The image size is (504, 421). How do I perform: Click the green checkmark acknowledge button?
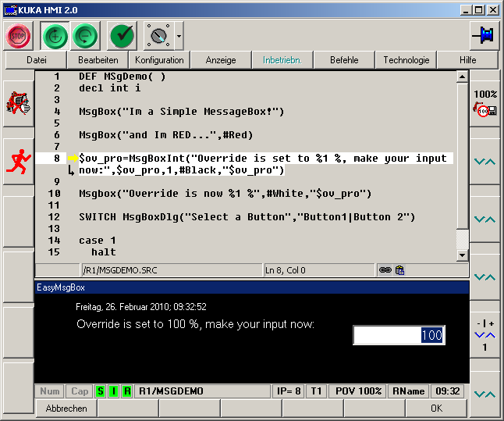(122, 36)
